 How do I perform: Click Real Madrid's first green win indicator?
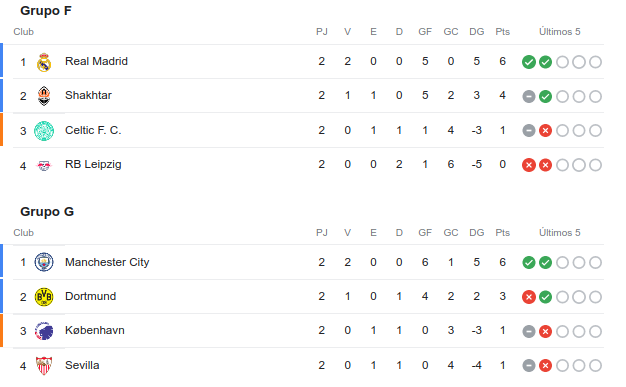[529, 62]
